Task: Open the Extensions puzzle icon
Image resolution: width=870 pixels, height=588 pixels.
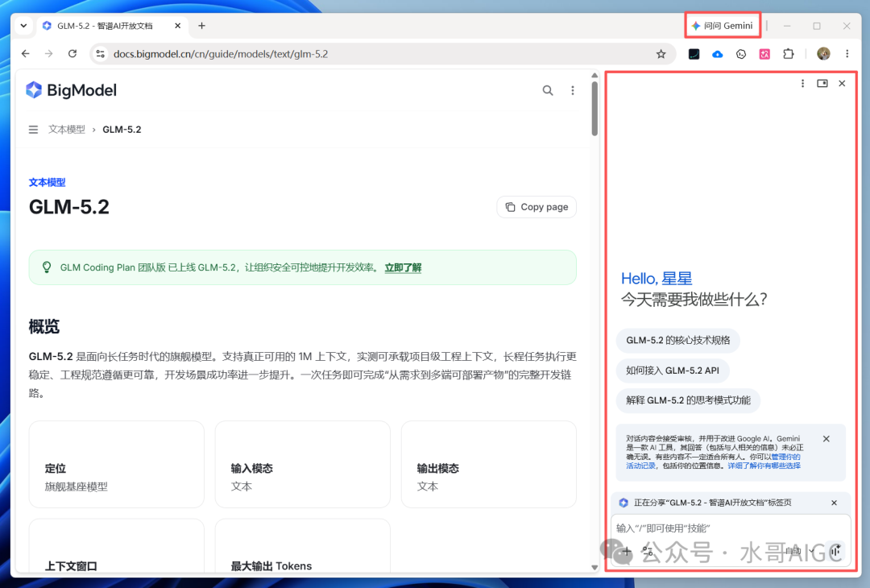Action: [789, 54]
